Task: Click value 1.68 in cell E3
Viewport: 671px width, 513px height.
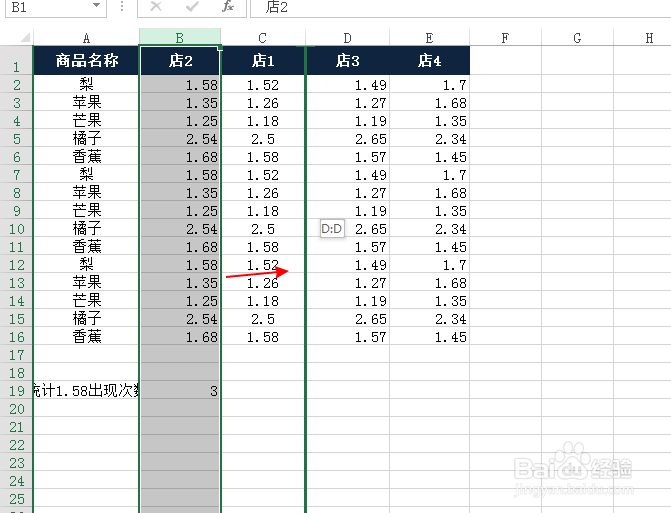Action: 430,103
